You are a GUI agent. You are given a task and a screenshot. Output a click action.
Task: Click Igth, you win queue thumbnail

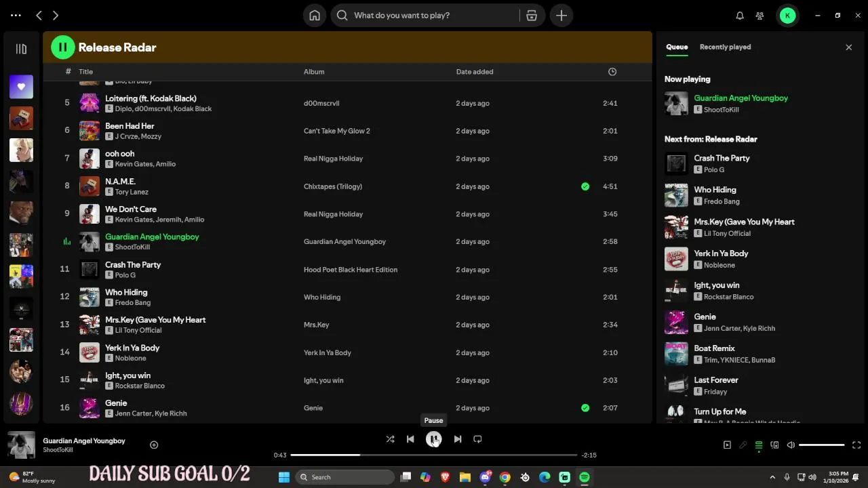point(676,291)
